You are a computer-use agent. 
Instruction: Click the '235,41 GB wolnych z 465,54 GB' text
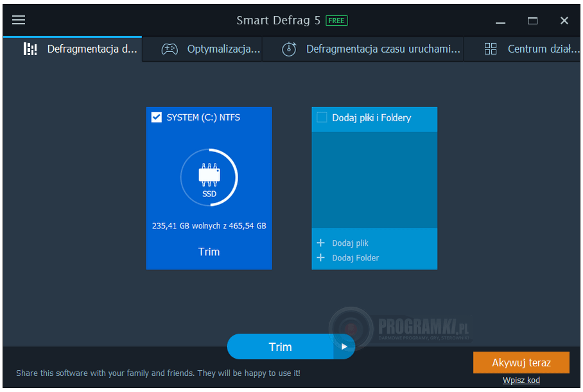tap(209, 226)
